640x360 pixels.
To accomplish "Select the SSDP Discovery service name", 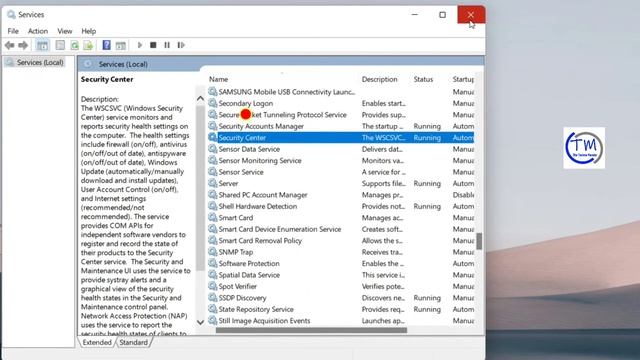I will point(242,298).
